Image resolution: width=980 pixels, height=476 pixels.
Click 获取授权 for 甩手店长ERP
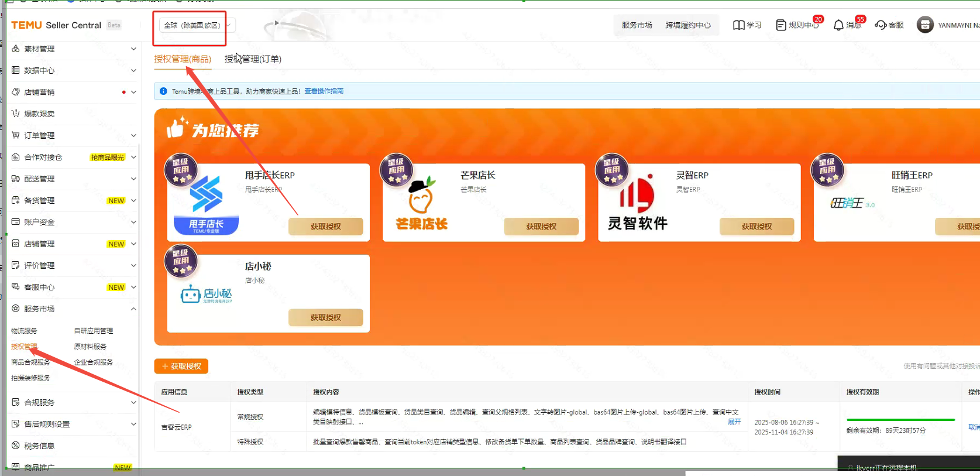[x=325, y=227]
